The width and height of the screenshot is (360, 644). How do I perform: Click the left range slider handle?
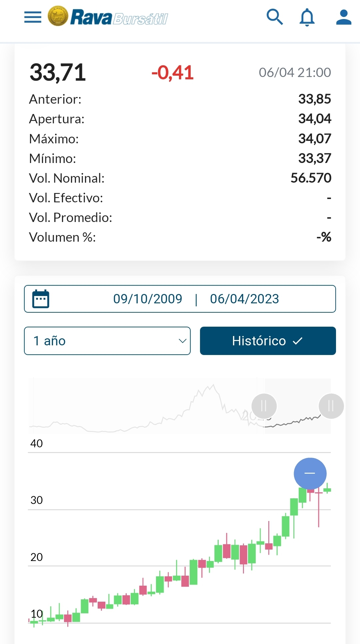(264, 406)
